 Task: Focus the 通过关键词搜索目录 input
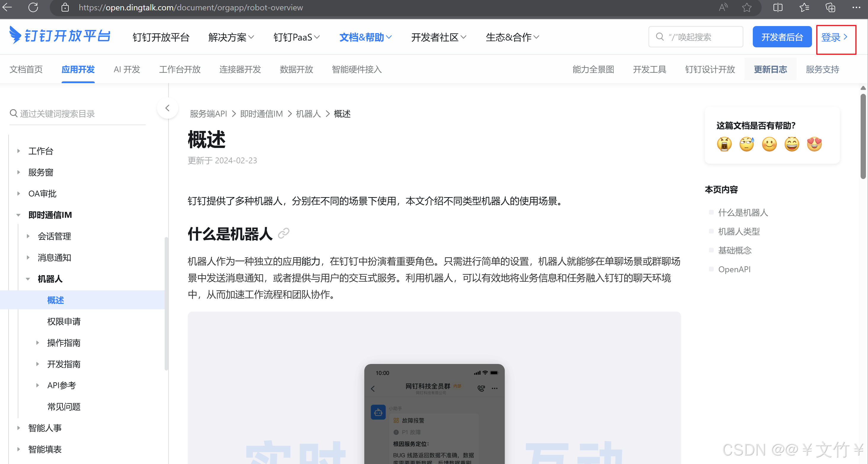point(78,113)
